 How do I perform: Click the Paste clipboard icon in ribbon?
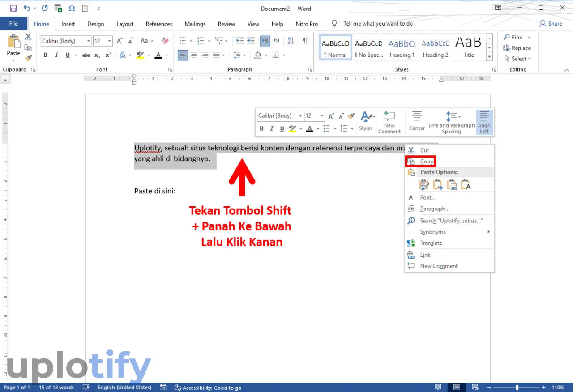pos(13,42)
